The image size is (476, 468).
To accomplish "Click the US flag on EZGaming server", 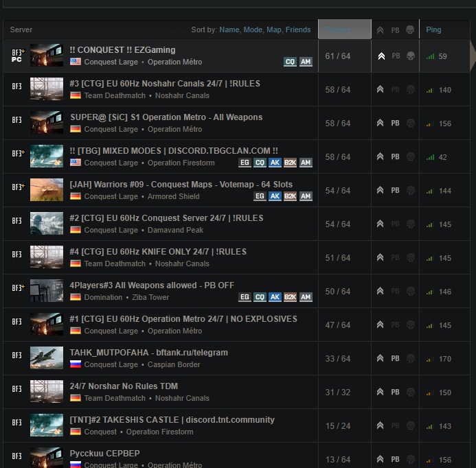I will tap(76, 62).
